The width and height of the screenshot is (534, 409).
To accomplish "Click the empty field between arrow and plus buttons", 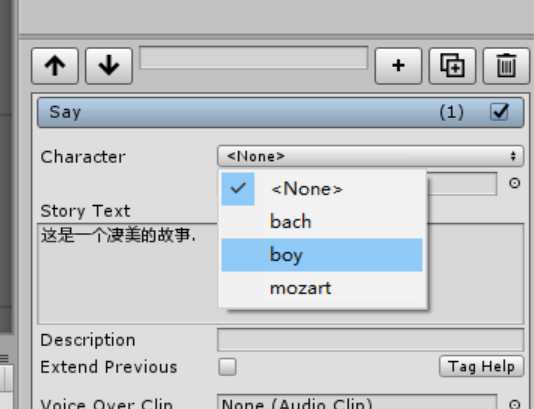I will point(254,58).
